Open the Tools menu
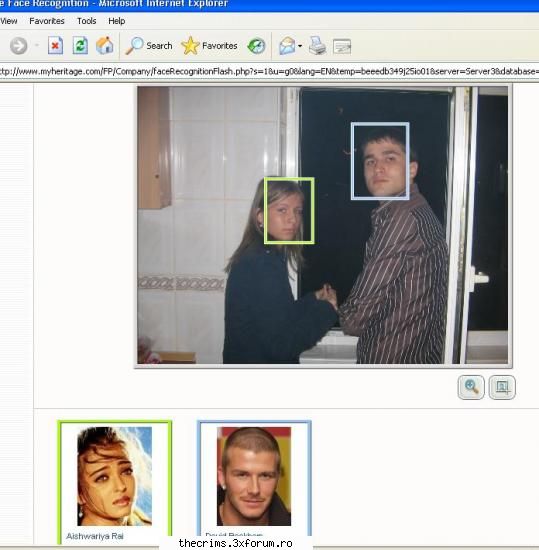The image size is (539, 550). (x=86, y=21)
